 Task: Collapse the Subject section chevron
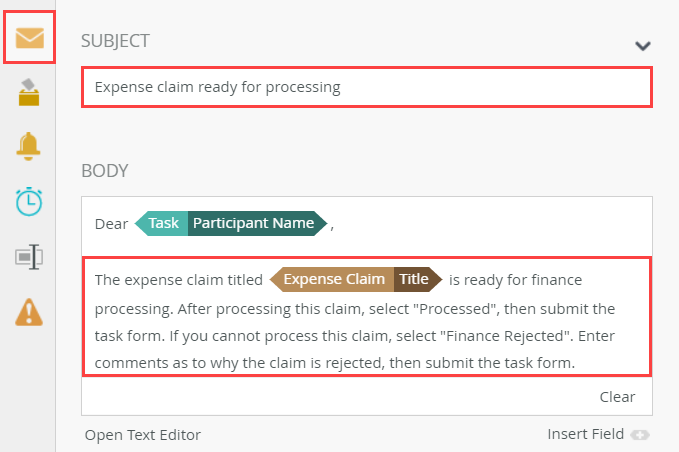coord(643,45)
